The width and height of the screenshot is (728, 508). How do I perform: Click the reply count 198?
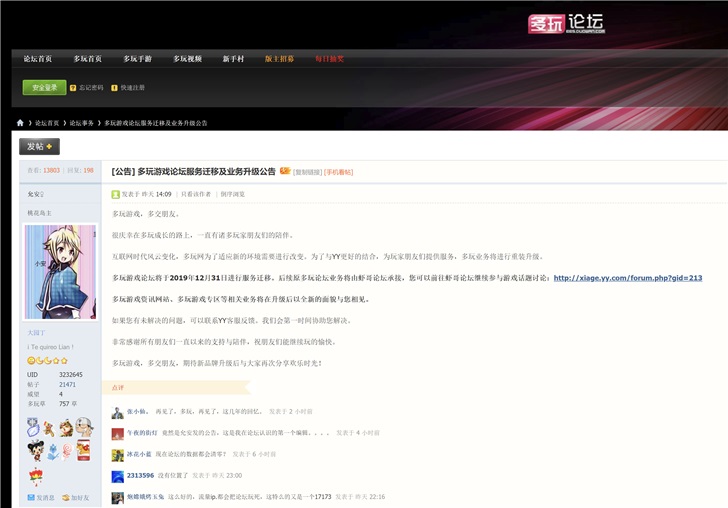pos(89,170)
